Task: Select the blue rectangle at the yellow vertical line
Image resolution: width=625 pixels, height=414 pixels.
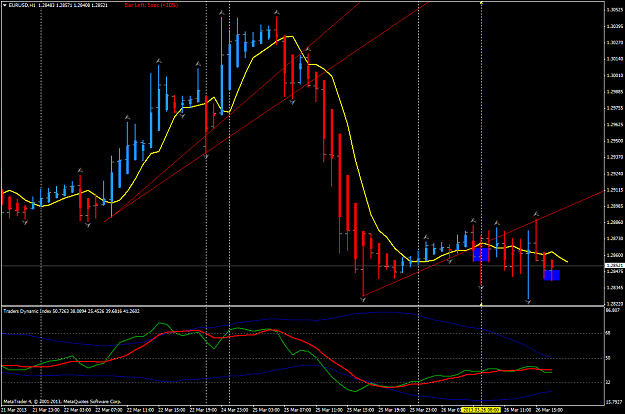Action: 481,254
